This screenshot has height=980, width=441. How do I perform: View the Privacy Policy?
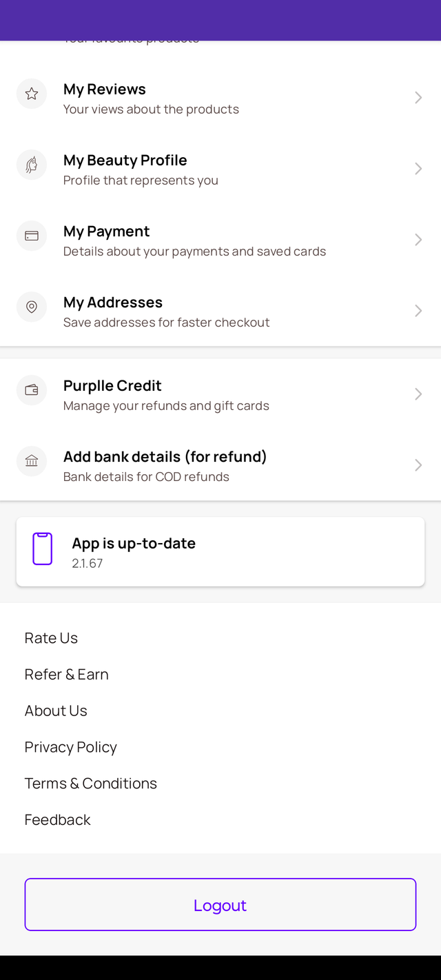pyautogui.click(x=71, y=747)
